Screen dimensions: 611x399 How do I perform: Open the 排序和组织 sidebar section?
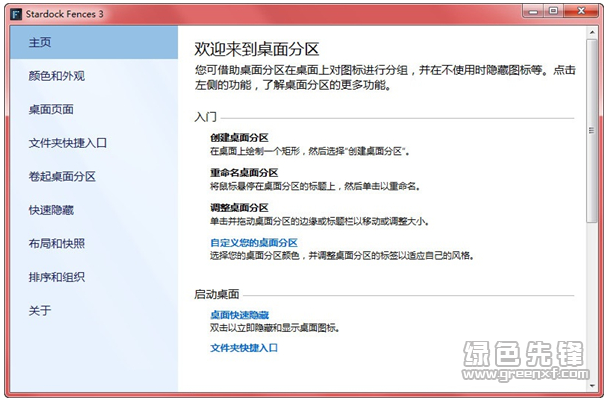pyautogui.click(x=94, y=277)
